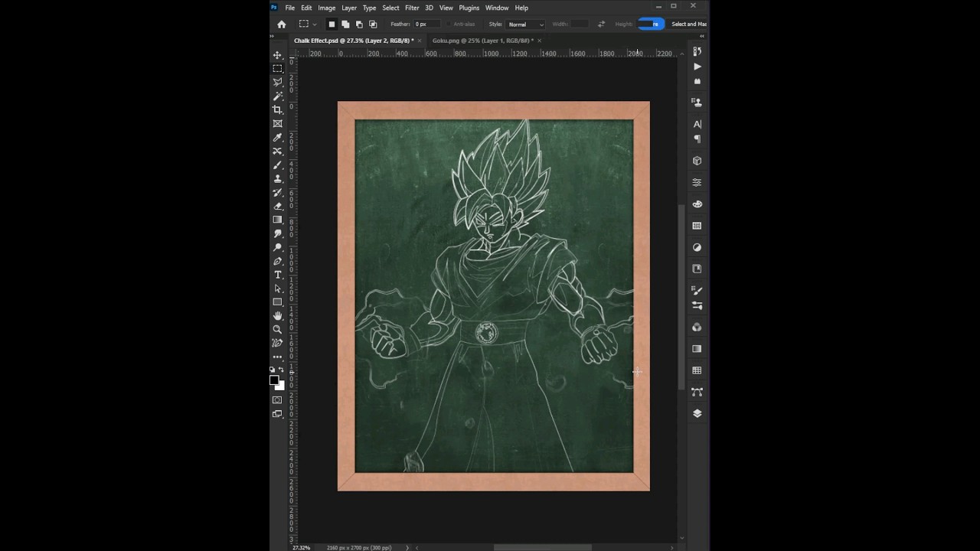Select the Smudge tool
The height and width of the screenshot is (551, 980).
pos(277,233)
